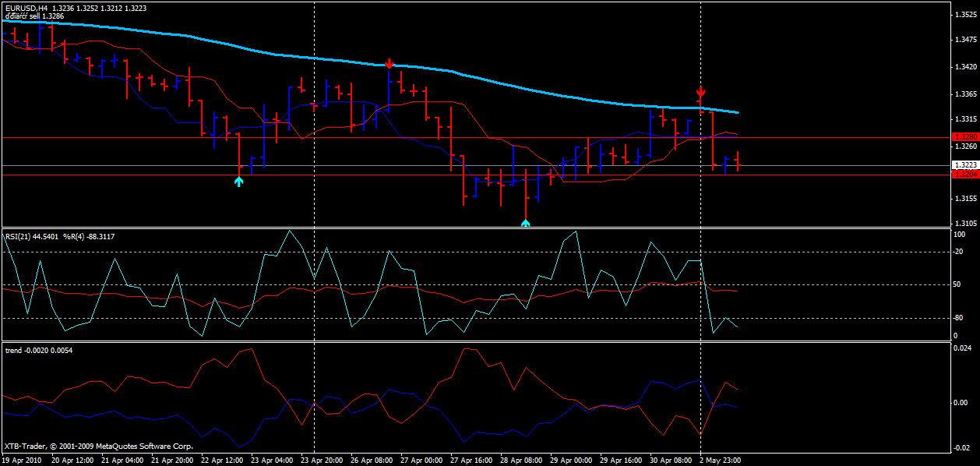Click the 26 Apr 08:00 time label
Viewport: 980px width, 466px height.
coord(372,461)
